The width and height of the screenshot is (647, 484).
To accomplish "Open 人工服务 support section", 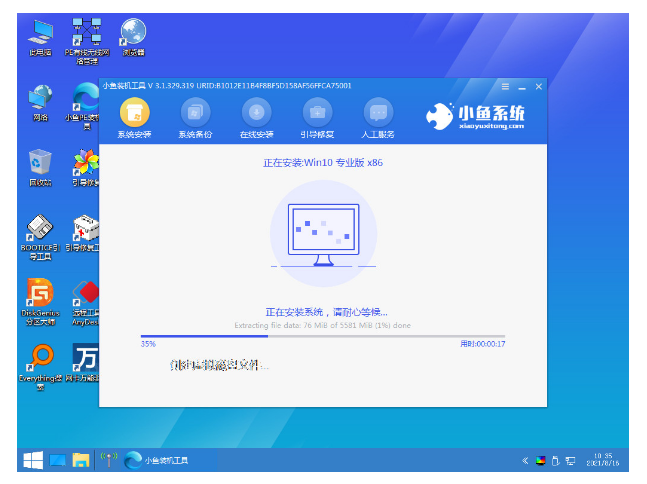I will click(377, 112).
